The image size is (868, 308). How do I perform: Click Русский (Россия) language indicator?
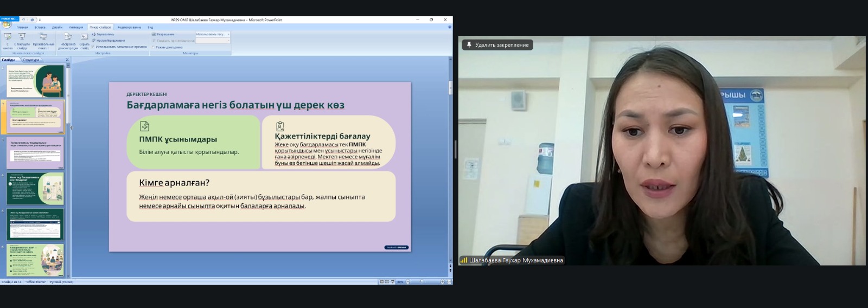coord(62,282)
